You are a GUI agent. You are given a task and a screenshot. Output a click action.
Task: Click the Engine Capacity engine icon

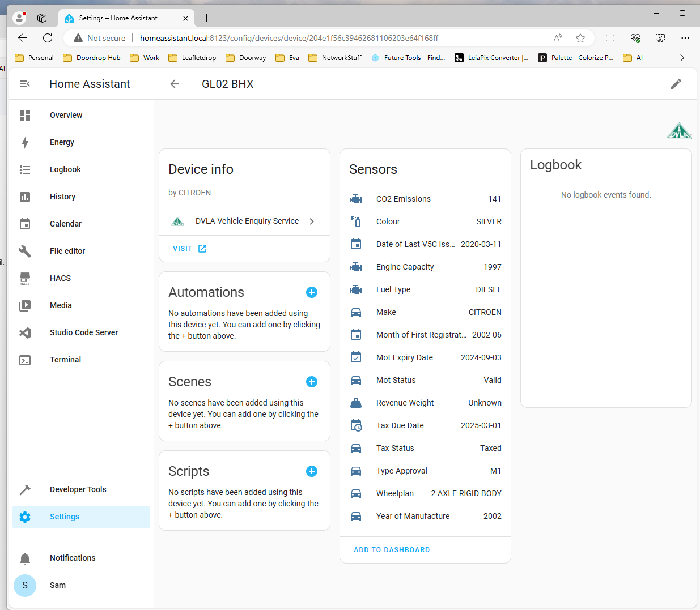[356, 267]
